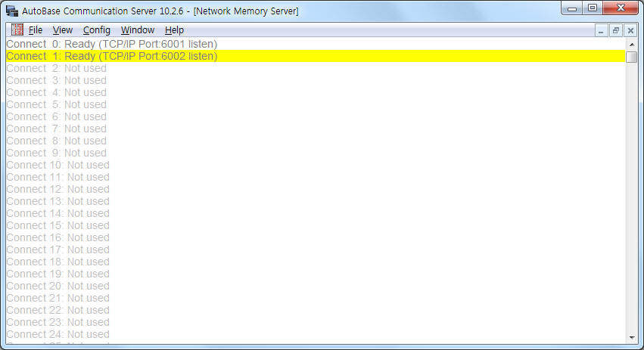Select 'Connect 6: Not used' row

tap(316, 116)
